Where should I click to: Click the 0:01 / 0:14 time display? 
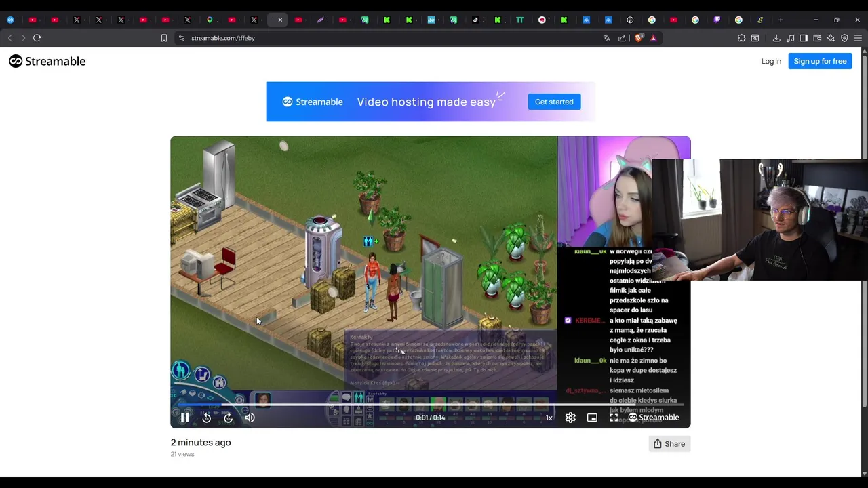(x=431, y=418)
